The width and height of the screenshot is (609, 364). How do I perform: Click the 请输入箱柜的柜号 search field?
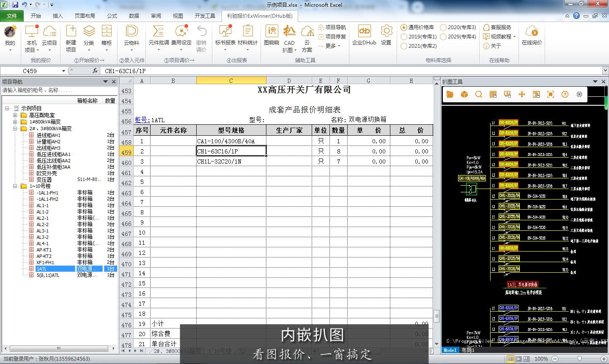(x=59, y=90)
